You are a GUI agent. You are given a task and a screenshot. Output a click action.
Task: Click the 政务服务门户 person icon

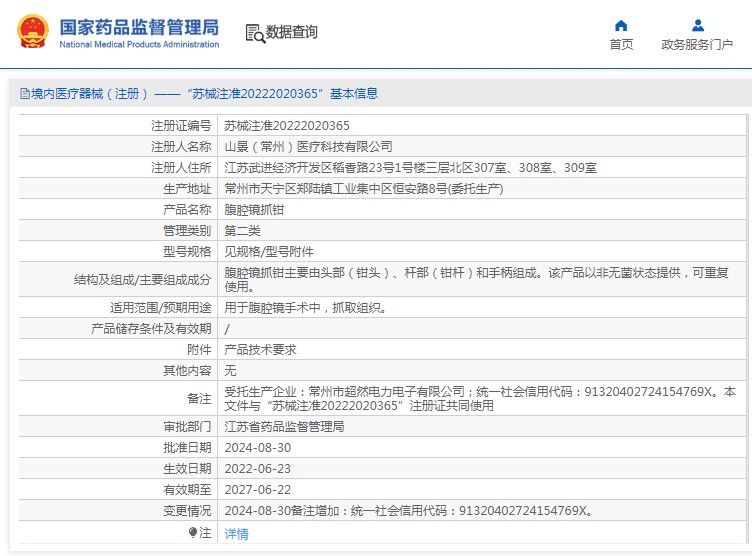pyautogui.click(x=698, y=25)
